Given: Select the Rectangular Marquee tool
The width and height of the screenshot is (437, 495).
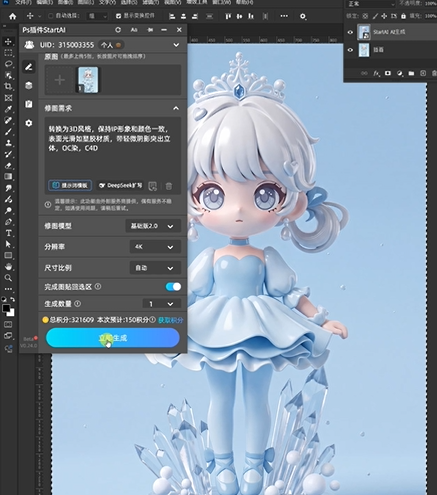Looking at the screenshot, I should tap(8, 53).
